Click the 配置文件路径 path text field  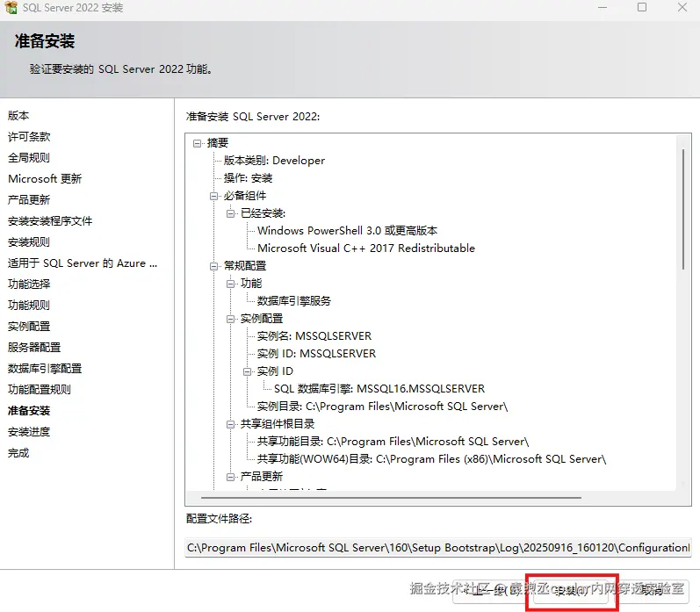point(438,547)
